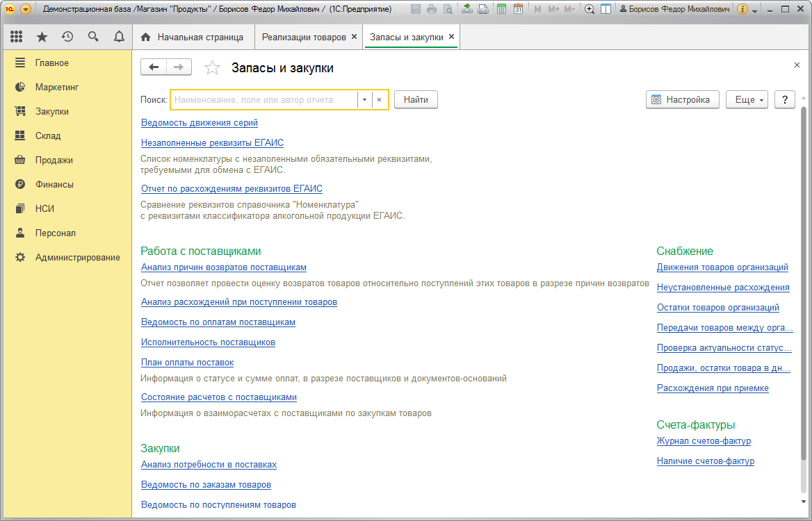This screenshot has width=812, height=521.
Task: Click the report search input field
Action: click(264, 100)
